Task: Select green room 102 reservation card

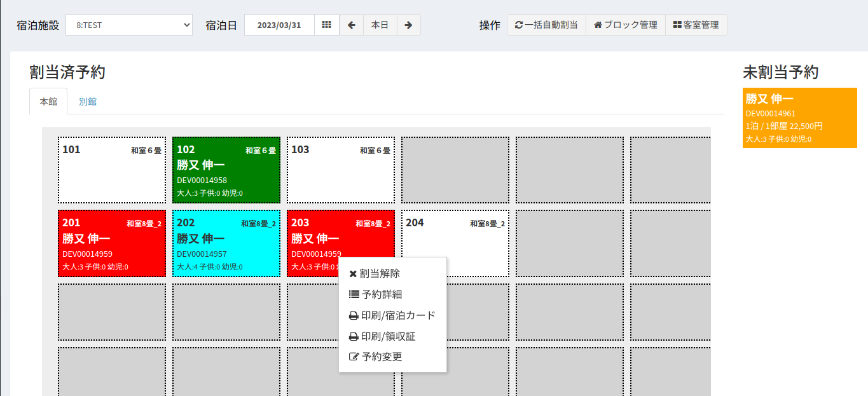Action: click(226, 170)
